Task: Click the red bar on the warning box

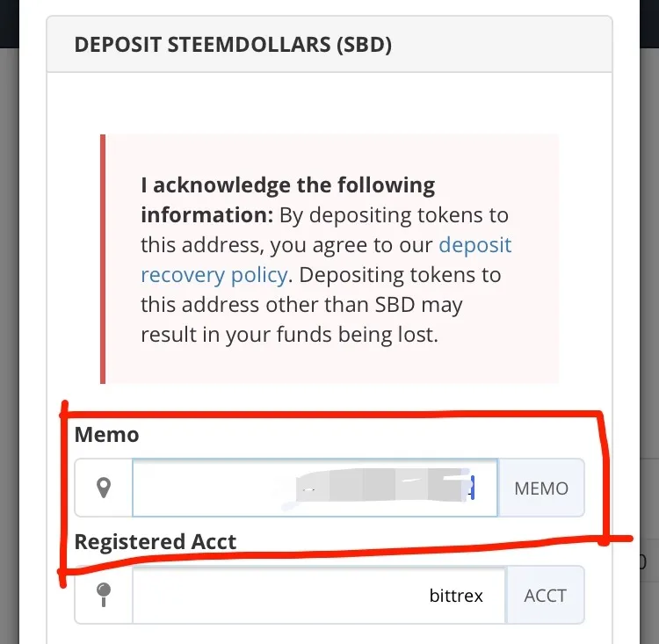Action: click(103, 259)
